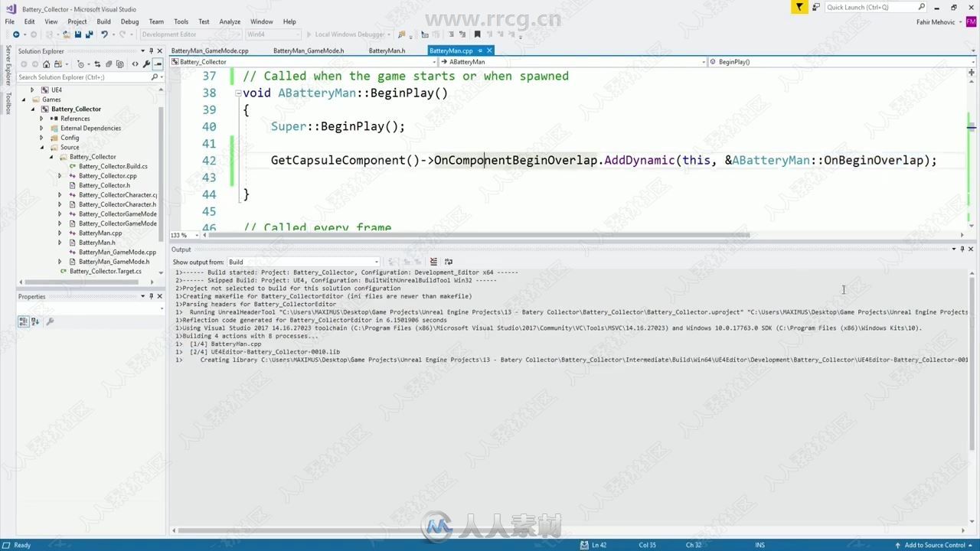This screenshot has height=551, width=980.
Task: Open the Debug menu
Action: [129, 21]
